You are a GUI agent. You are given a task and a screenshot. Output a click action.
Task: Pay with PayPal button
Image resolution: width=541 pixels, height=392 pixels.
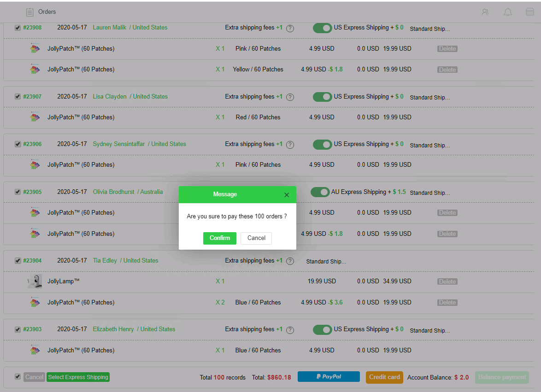(329, 376)
